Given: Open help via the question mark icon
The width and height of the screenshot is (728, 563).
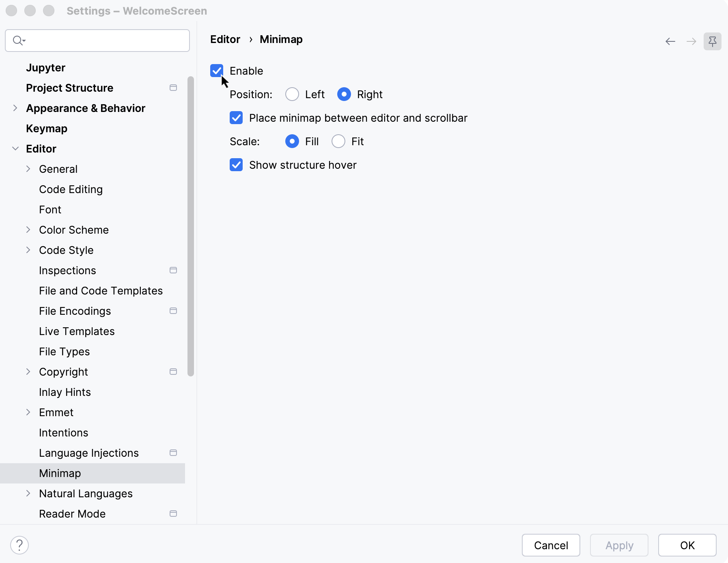Looking at the screenshot, I should click(19, 545).
